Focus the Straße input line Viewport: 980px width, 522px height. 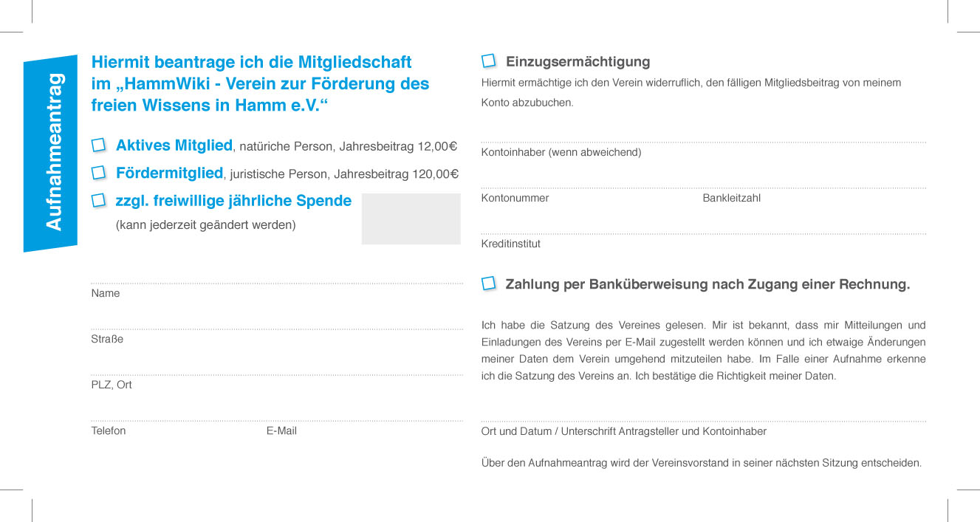tap(276, 320)
